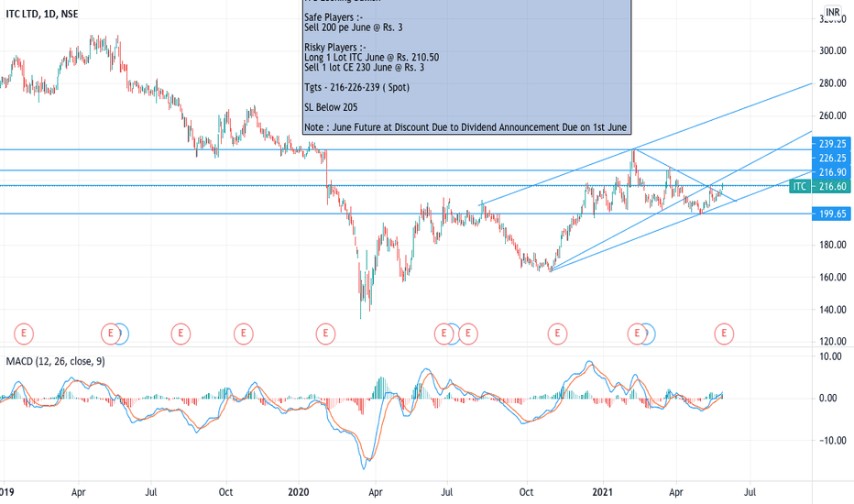Click the MACD 10.00 scale value
Screen dimensions: 854x504
(x=830, y=356)
